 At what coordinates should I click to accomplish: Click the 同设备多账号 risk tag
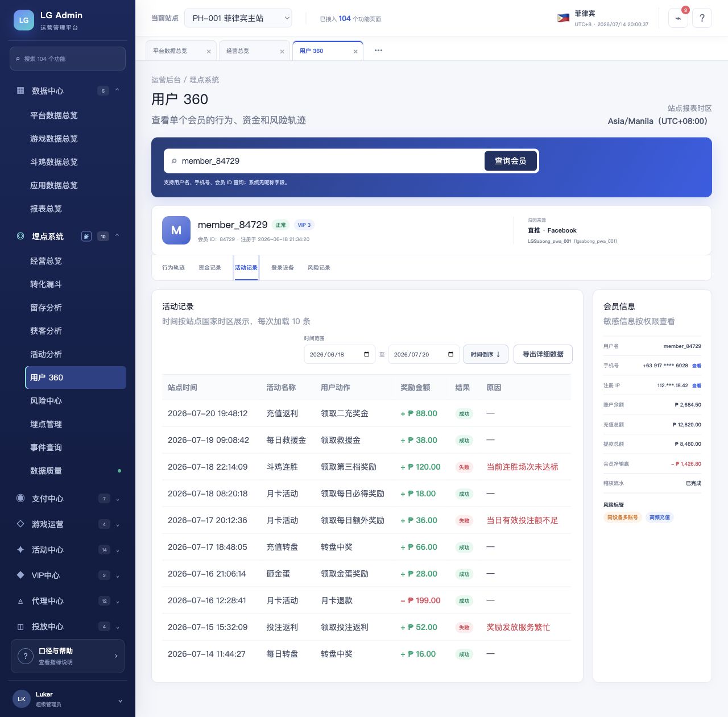pos(622,517)
